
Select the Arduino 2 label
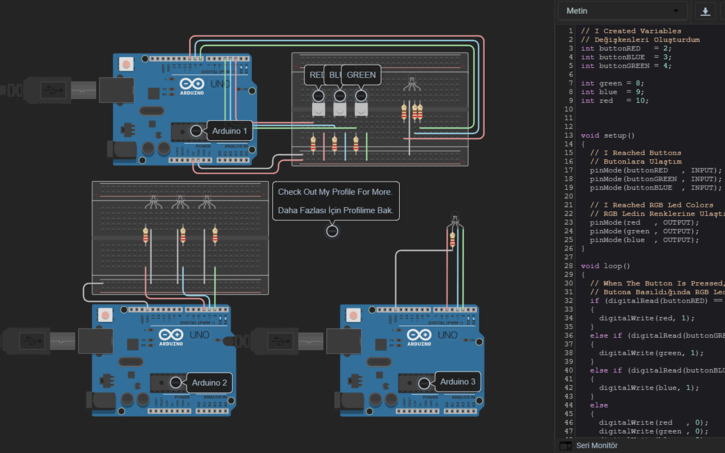click(x=210, y=382)
